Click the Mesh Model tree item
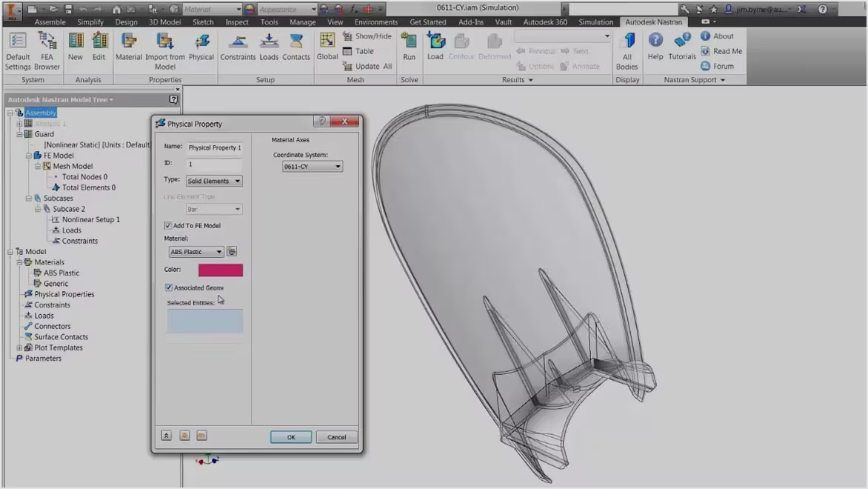The width and height of the screenshot is (868, 489). pos(73,166)
